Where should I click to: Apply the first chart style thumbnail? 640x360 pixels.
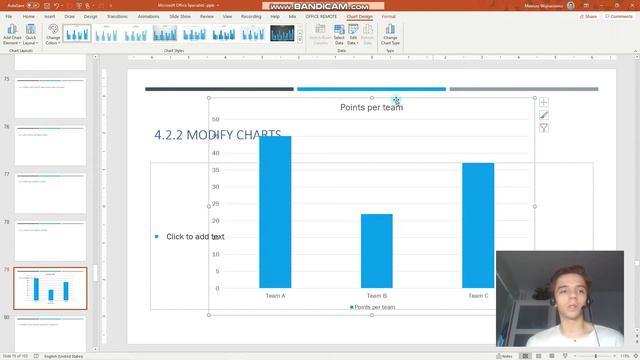[77, 33]
